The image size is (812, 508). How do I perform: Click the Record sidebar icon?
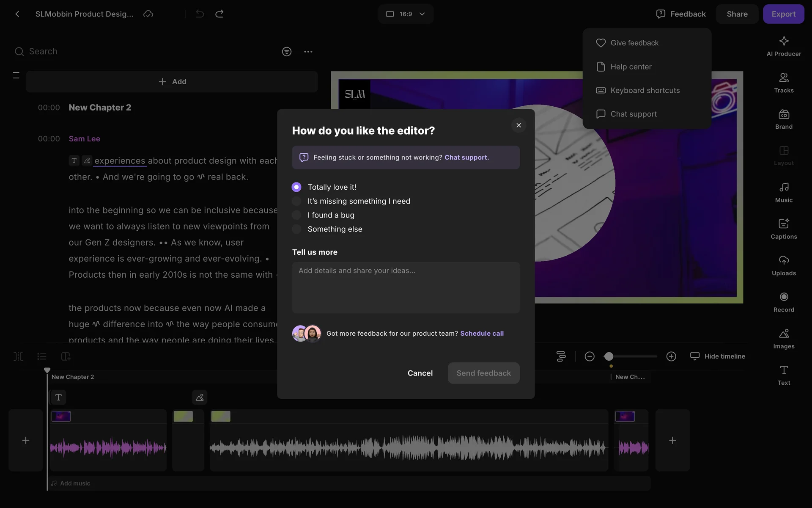tap(784, 302)
